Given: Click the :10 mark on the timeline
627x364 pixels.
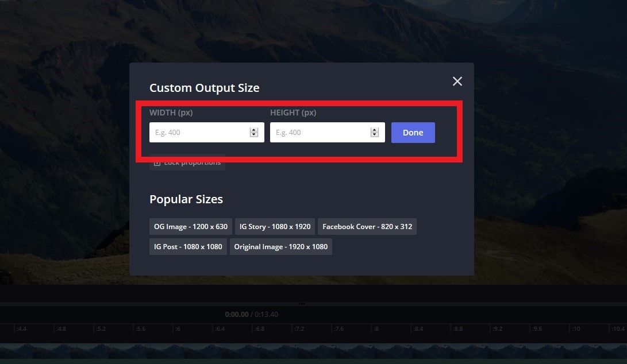Looking at the screenshot, I should 575,329.
